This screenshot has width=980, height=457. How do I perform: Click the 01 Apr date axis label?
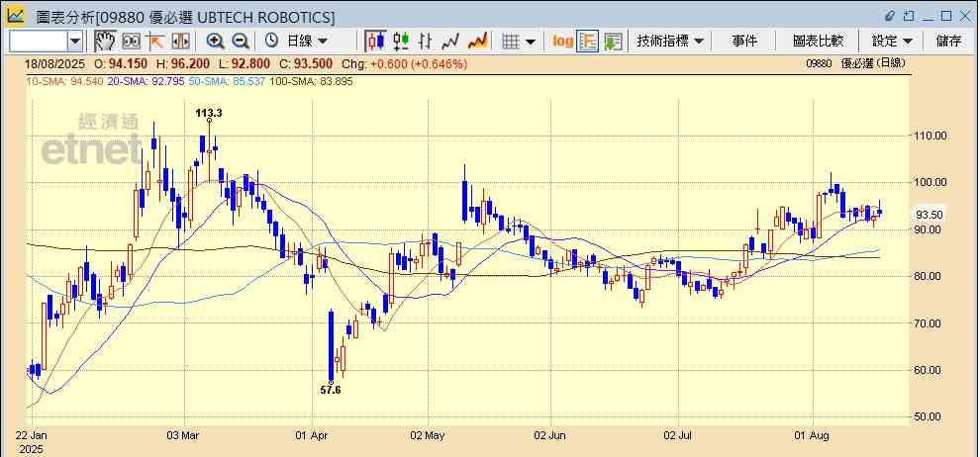pos(312,435)
